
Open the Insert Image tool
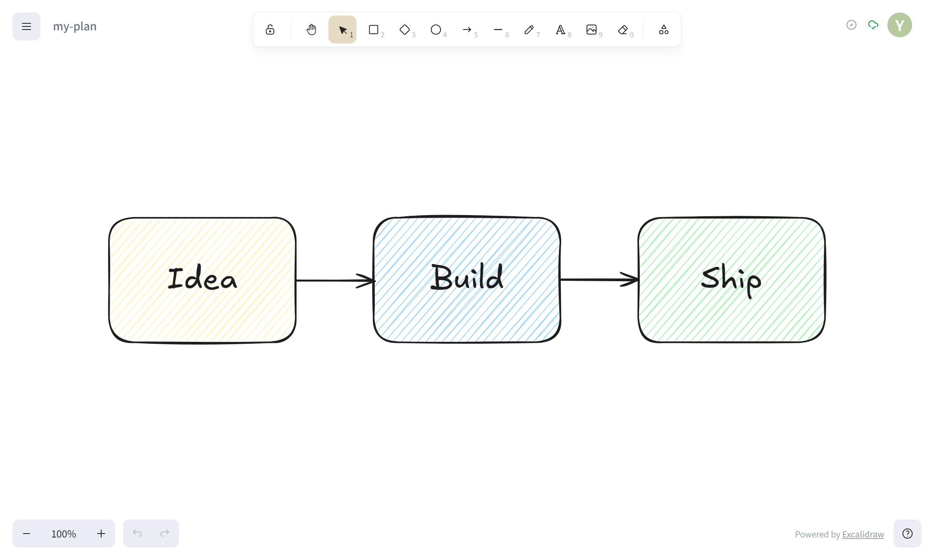click(592, 29)
